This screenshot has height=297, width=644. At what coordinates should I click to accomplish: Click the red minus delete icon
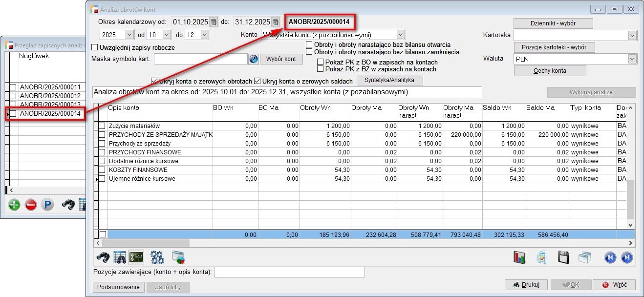(31, 205)
